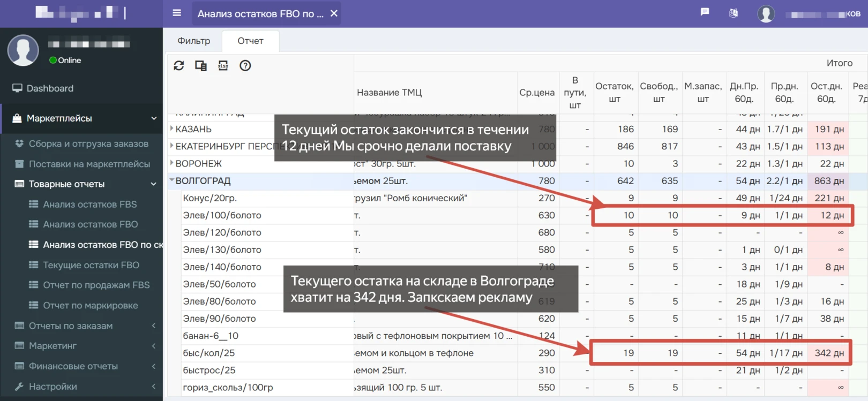The height and width of the screenshot is (401, 868).
Task: Expand the КАЗАНЬ warehouse row
Action: point(171,128)
